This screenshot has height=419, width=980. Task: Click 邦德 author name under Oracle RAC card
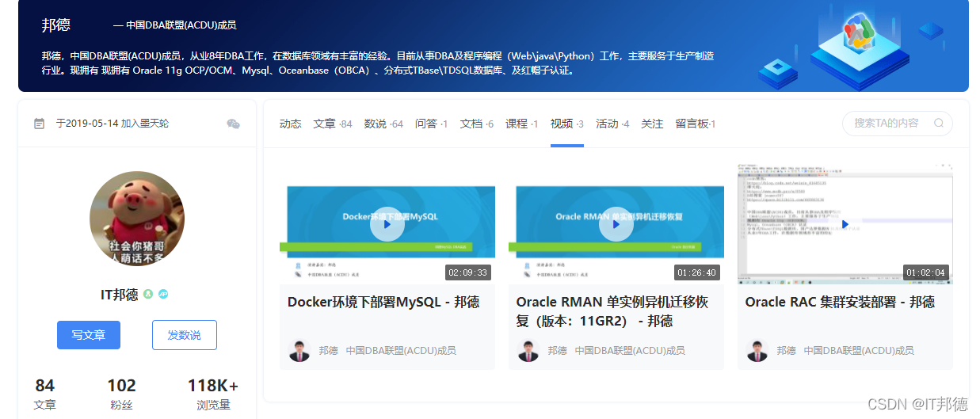tap(786, 350)
